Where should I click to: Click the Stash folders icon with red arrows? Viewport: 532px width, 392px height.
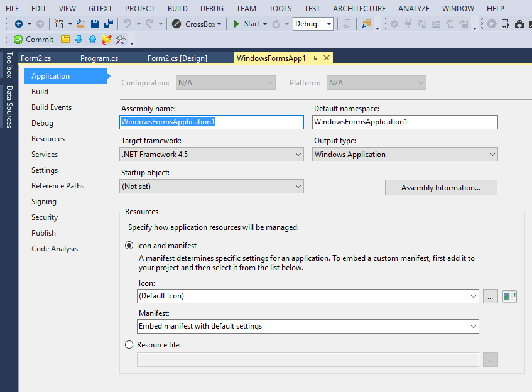click(107, 40)
